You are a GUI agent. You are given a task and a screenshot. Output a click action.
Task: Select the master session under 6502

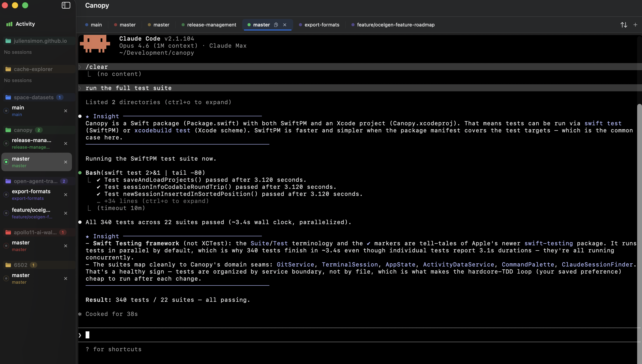point(36,278)
